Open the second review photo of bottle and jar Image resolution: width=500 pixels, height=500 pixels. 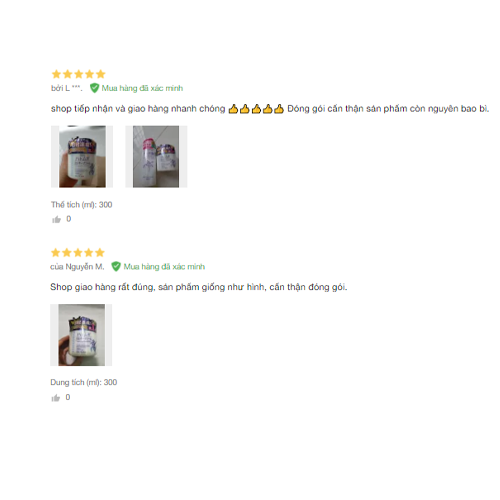pos(156,157)
